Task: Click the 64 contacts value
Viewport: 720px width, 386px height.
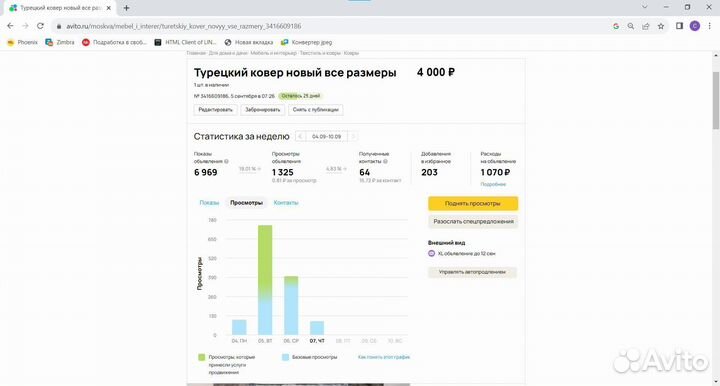Action: click(x=365, y=173)
